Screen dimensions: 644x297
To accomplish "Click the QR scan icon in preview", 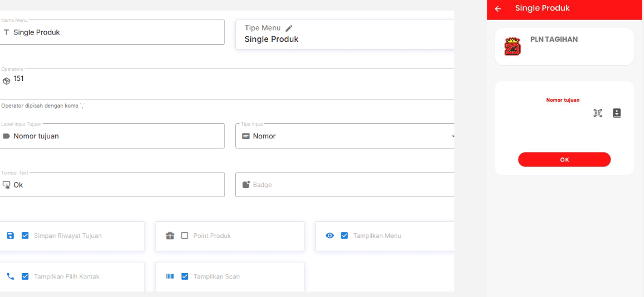I will coord(598,113).
